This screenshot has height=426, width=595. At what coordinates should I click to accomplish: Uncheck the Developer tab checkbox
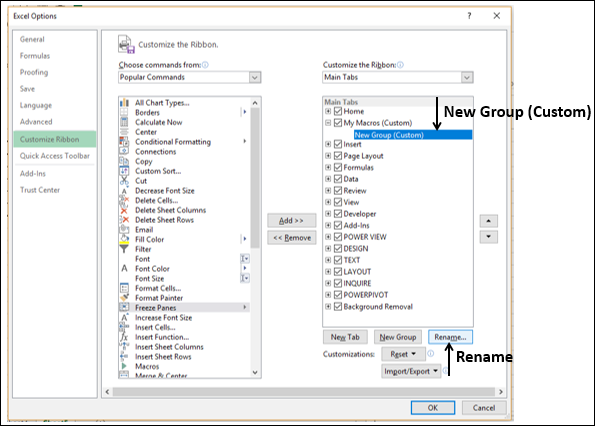(338, 214)
